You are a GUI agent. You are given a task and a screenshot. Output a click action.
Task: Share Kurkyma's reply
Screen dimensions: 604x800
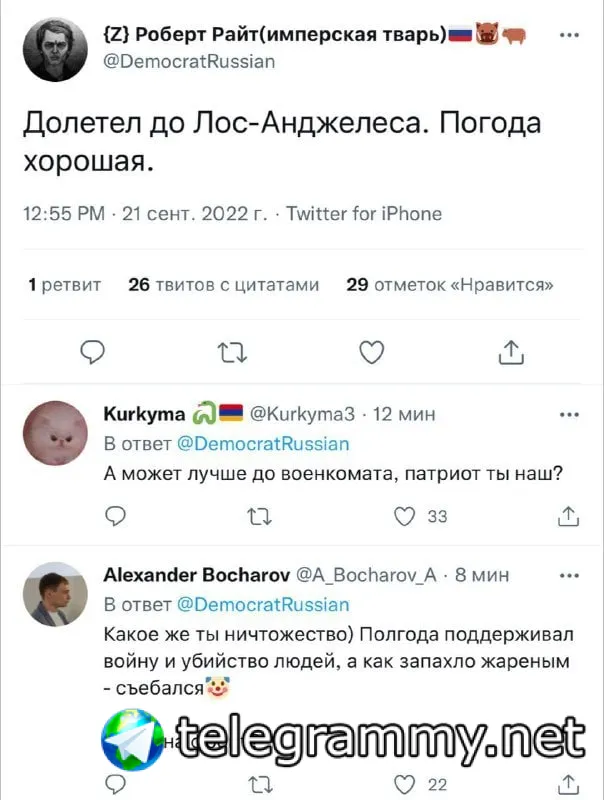pyautogui.click(x=568, y=516)
